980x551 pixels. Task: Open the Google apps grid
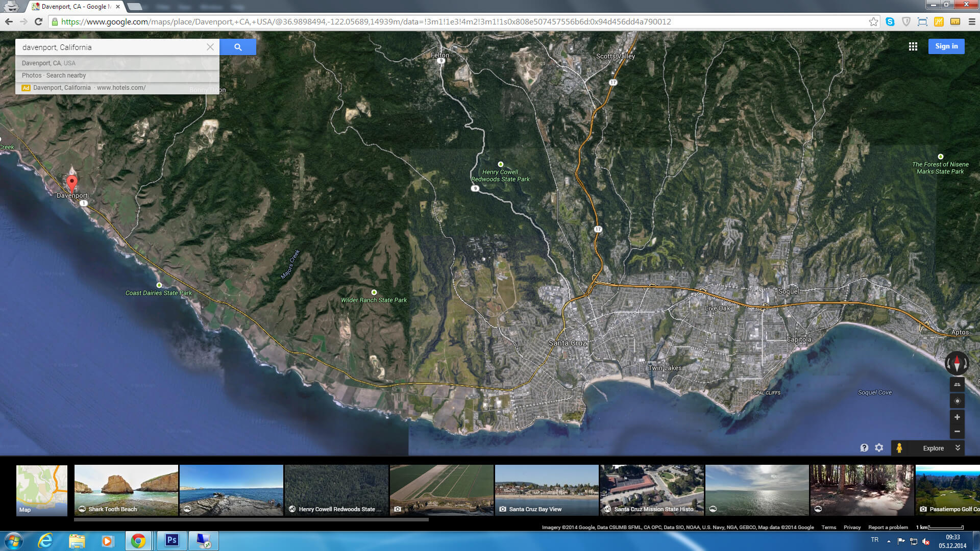(913, 46)
